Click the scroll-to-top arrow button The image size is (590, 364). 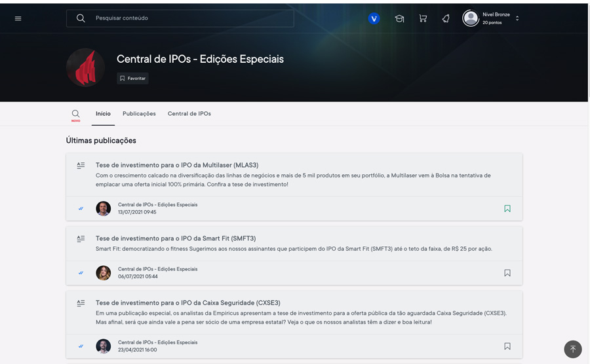[x=572, y=349]
